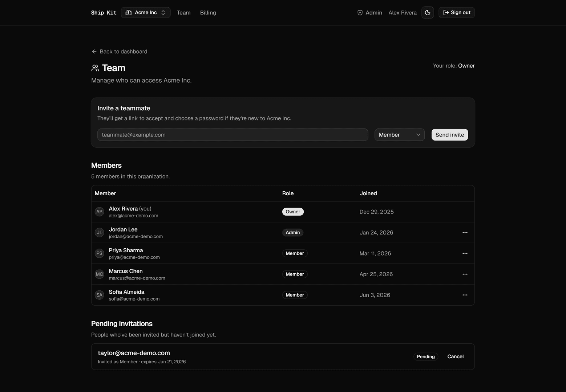Send the teammate invite
Screen dimensions: 566x392
(450, 135)
